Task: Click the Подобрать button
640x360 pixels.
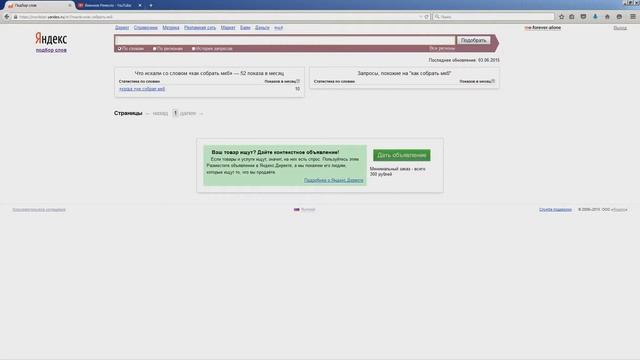Action: point(473,40)
